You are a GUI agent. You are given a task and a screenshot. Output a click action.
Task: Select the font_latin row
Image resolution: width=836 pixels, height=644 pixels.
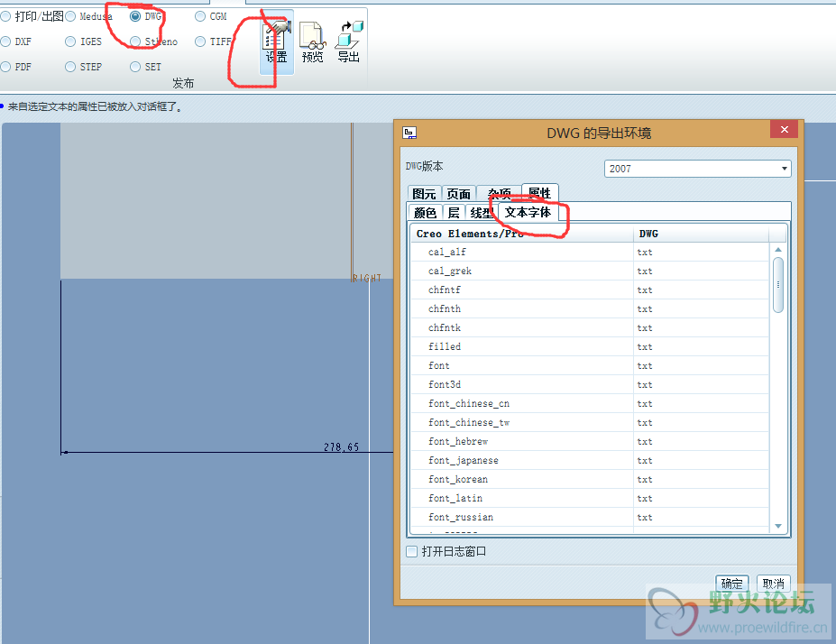(590, 498)
